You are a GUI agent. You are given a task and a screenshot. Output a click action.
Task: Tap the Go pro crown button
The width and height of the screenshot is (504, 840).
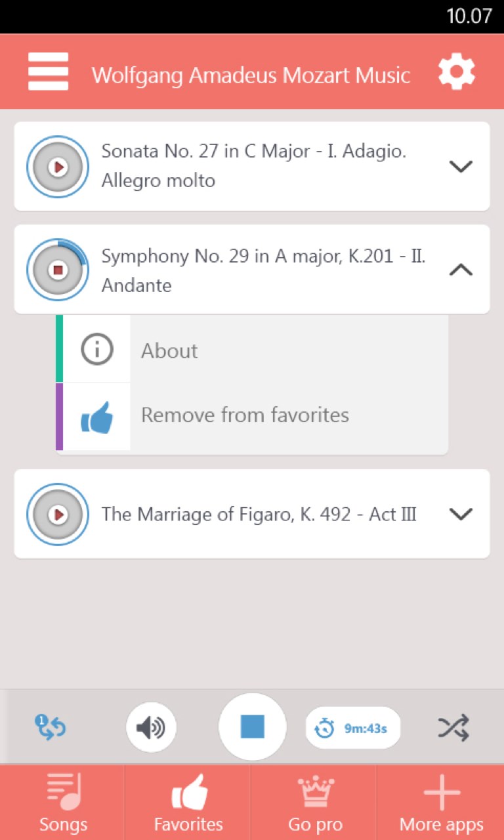coord(315,802)
